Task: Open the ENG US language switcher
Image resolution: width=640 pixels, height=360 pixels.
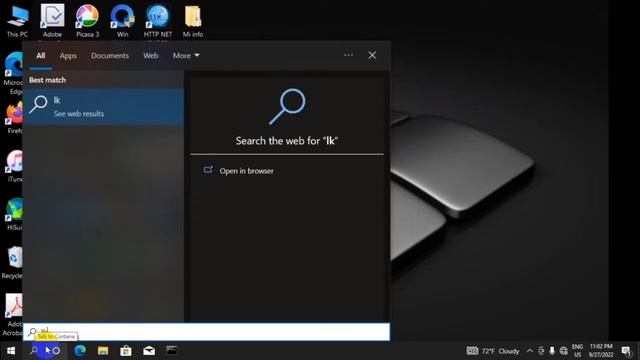Action: 577,351
